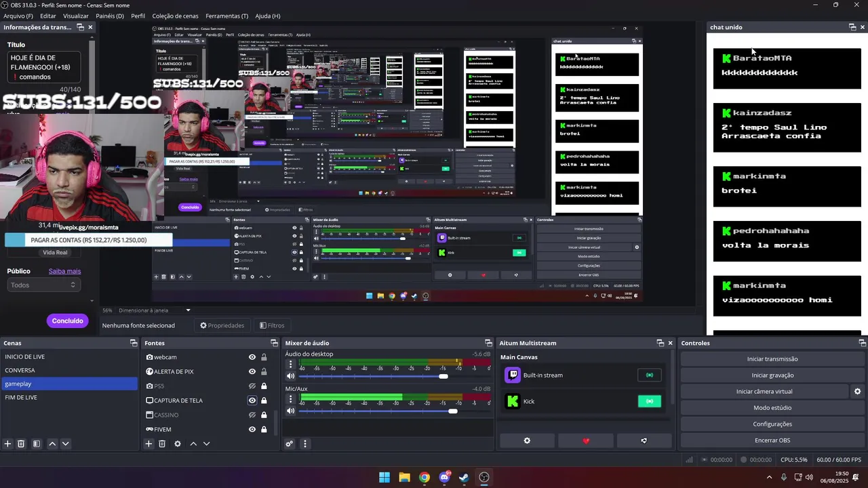The width and height of the screenshot is (868, 488).
Task: Open Chrome from the Windows taskbar
Action: (x=424, y=477)
